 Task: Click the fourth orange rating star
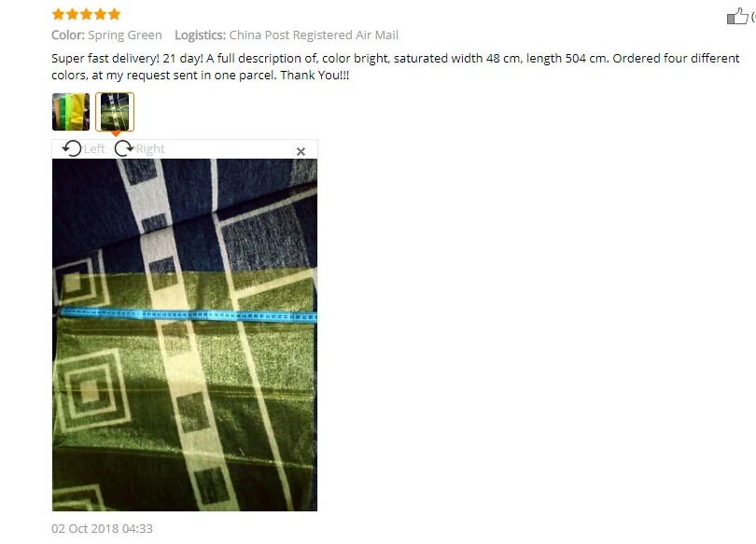100,14
